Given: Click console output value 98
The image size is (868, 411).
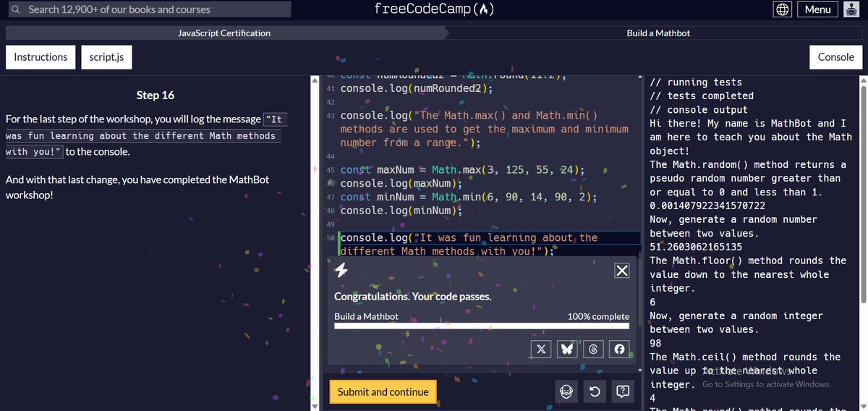Looking at the screenshot, I should 655,343.
